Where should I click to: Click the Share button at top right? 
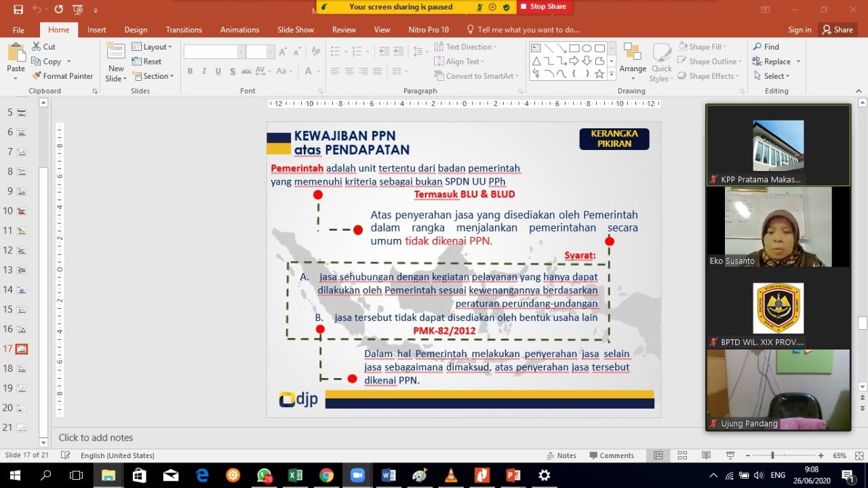coord(837,30)
